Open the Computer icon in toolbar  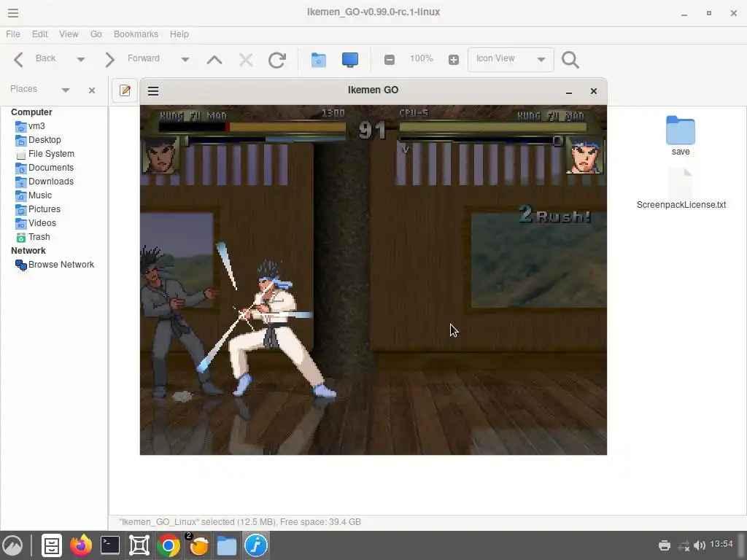click(x=349, y=60)
